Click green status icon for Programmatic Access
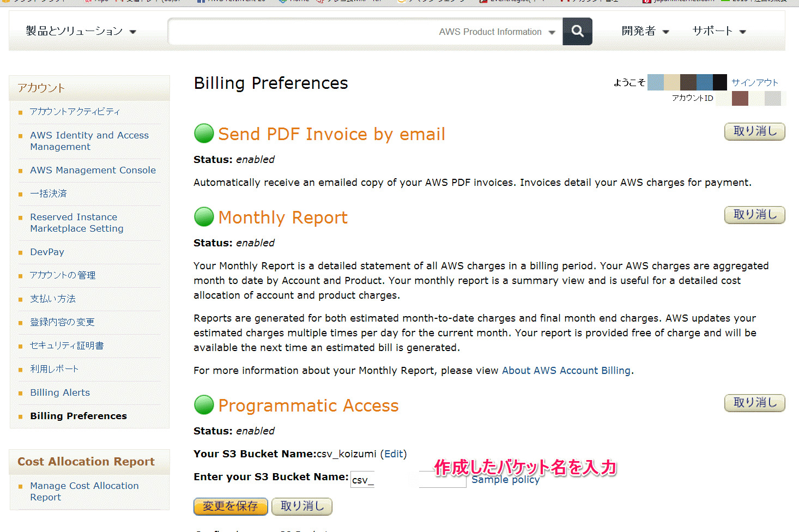 (204, 404)
